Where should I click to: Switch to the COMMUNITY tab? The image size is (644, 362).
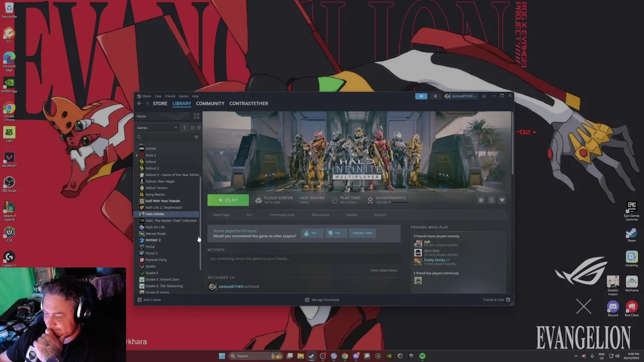[x=210, y=104]
